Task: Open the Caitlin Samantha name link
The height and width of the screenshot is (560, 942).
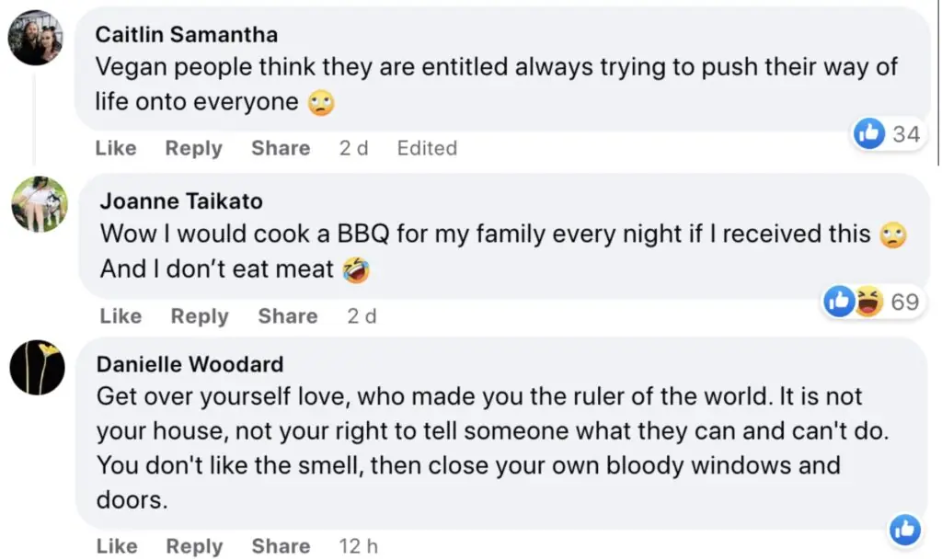Action: (187, 35)
